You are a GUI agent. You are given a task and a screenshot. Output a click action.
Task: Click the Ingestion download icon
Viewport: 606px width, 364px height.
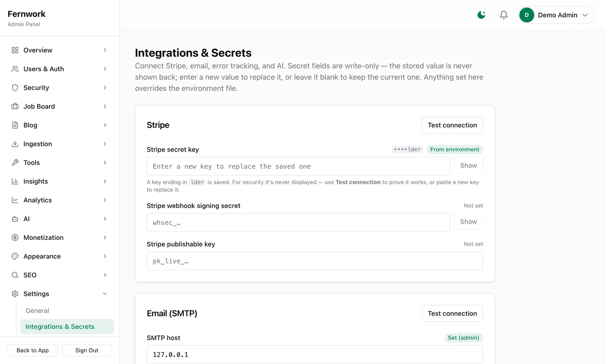tap(15, 144)
